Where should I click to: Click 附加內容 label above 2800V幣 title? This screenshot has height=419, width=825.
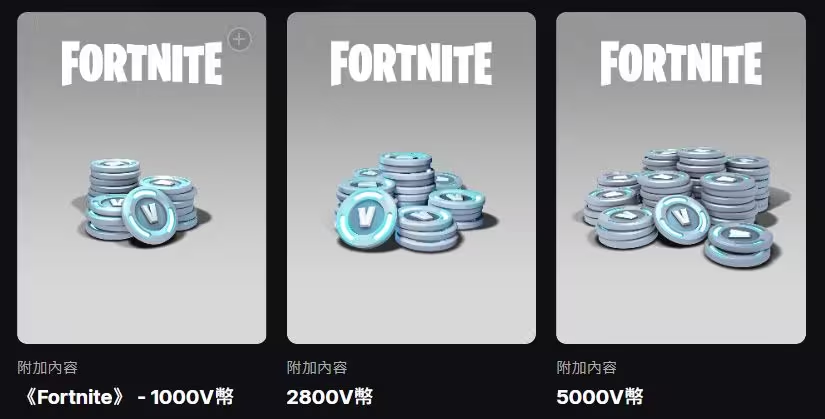(317, 367)
